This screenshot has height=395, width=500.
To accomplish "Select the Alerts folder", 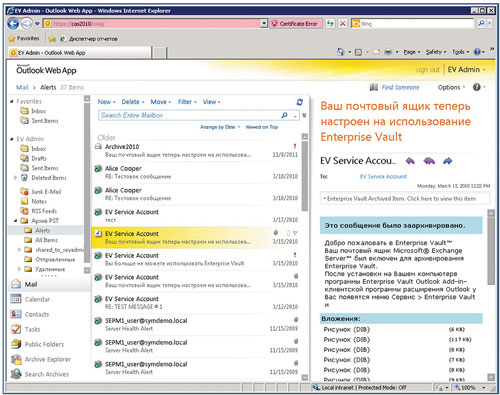I will tap(42, 230).
